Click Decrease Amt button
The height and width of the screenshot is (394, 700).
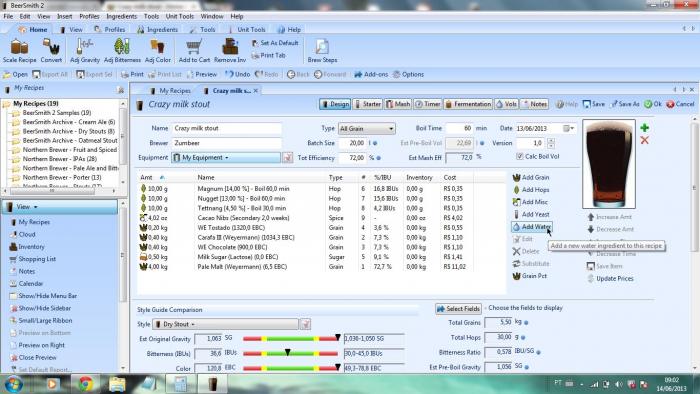610,229
